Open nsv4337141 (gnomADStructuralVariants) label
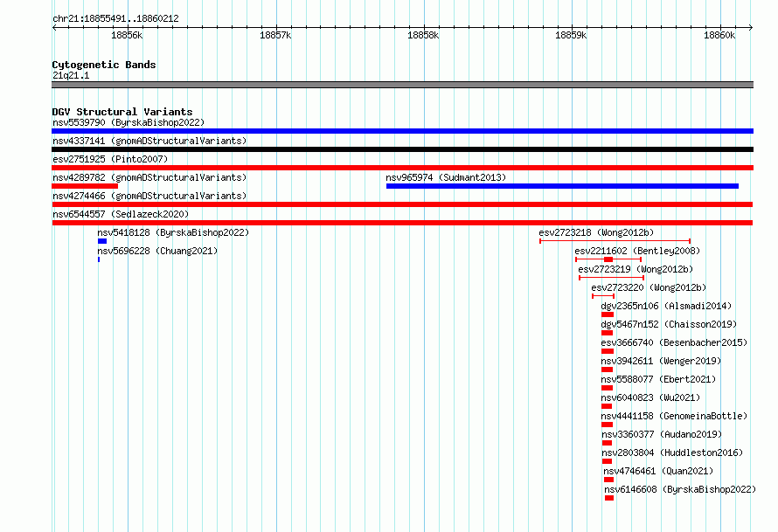Viewport: 778px width, 532px height. pos(149,141)
